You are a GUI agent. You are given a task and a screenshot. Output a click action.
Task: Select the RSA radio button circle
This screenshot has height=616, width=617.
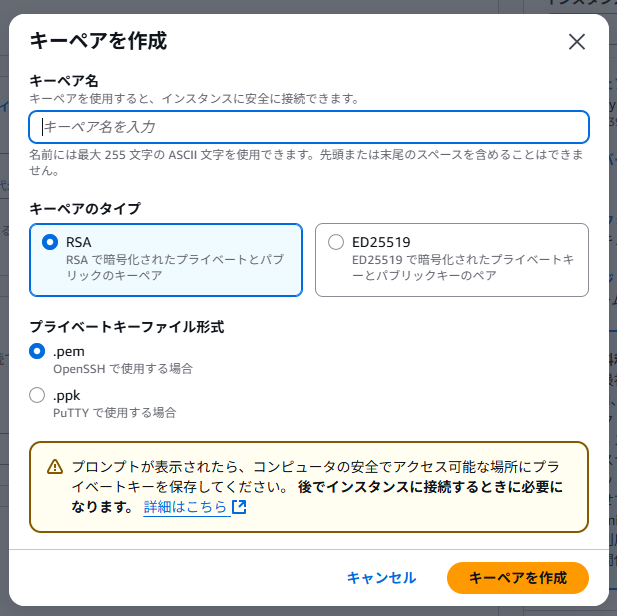point(50,242)
